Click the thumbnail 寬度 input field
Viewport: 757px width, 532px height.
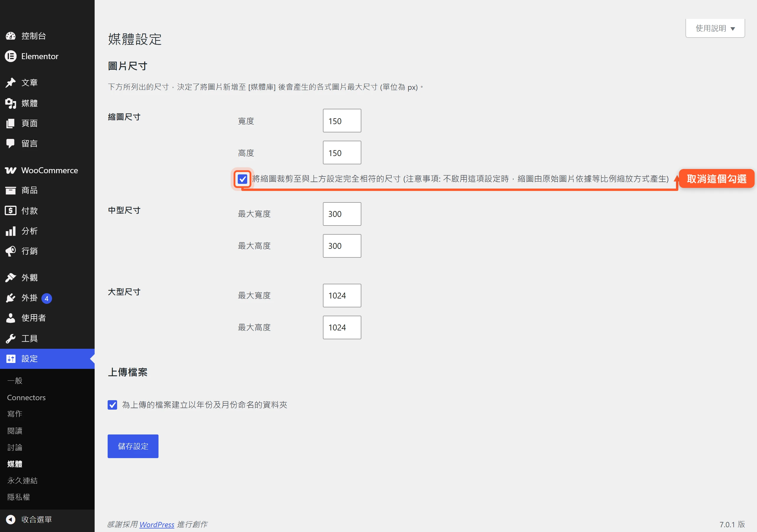coord(342,121)
